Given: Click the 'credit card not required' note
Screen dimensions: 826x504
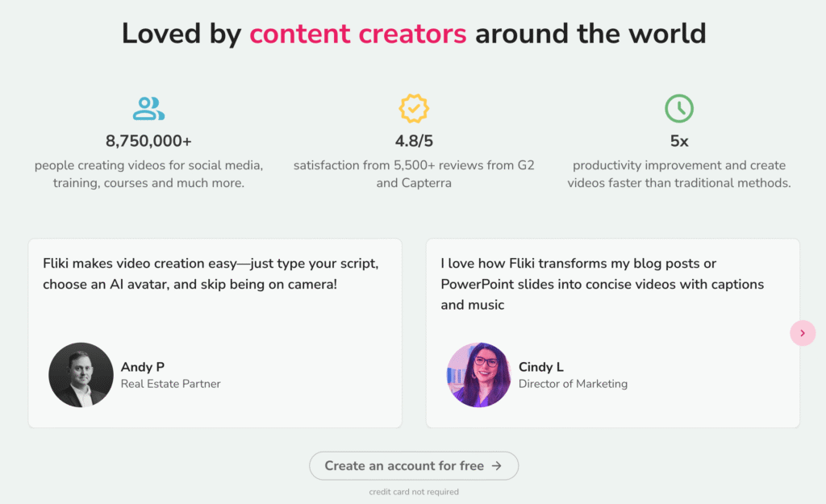Looking at the screenshot, I should coord(414,492).
